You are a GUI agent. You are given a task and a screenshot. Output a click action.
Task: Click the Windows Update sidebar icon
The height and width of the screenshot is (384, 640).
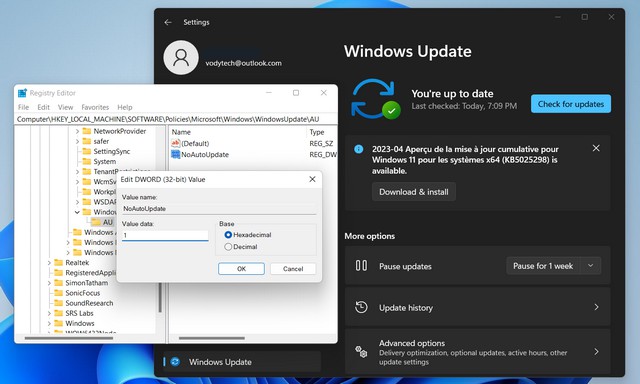[x=175, y=362]
